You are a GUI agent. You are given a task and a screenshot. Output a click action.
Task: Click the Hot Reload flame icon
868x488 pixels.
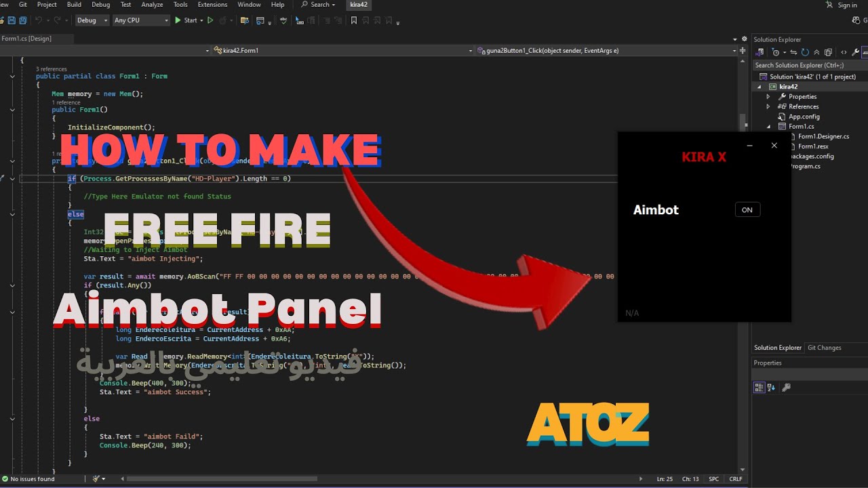(x=222, y=20)
